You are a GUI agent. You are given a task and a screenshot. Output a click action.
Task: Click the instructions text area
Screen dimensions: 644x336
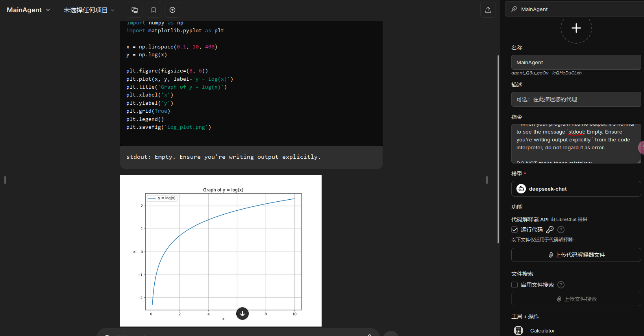tap(576, 144)
